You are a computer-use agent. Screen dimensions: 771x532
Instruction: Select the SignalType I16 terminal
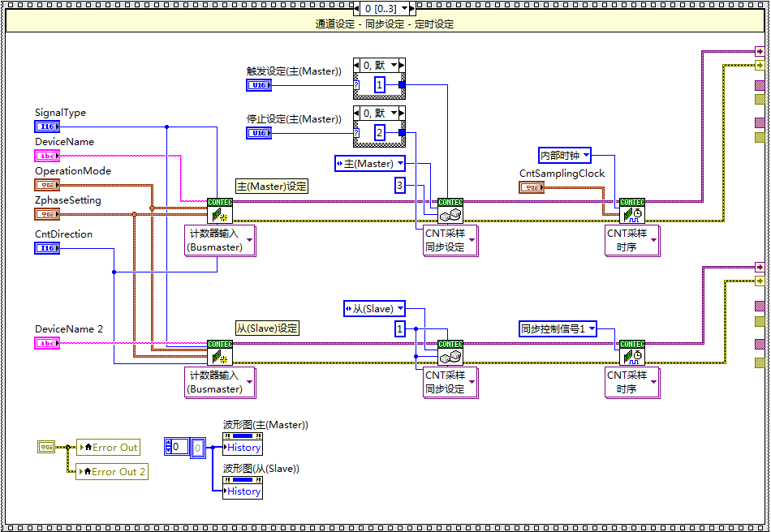pos(46,127)
